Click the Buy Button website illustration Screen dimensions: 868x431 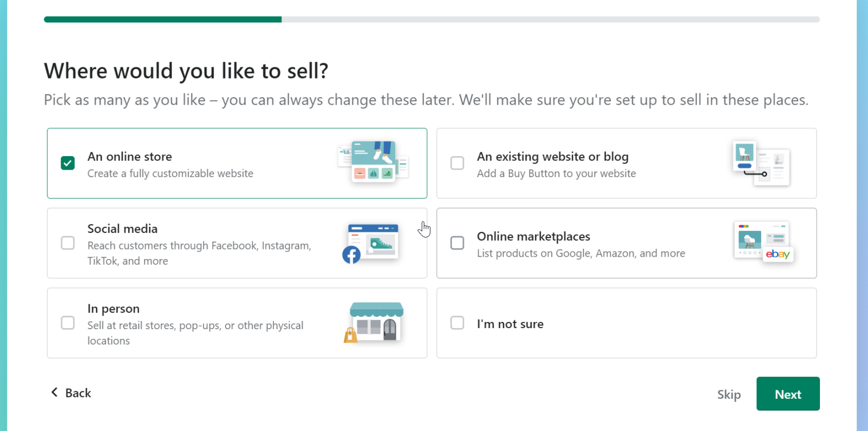762,164
